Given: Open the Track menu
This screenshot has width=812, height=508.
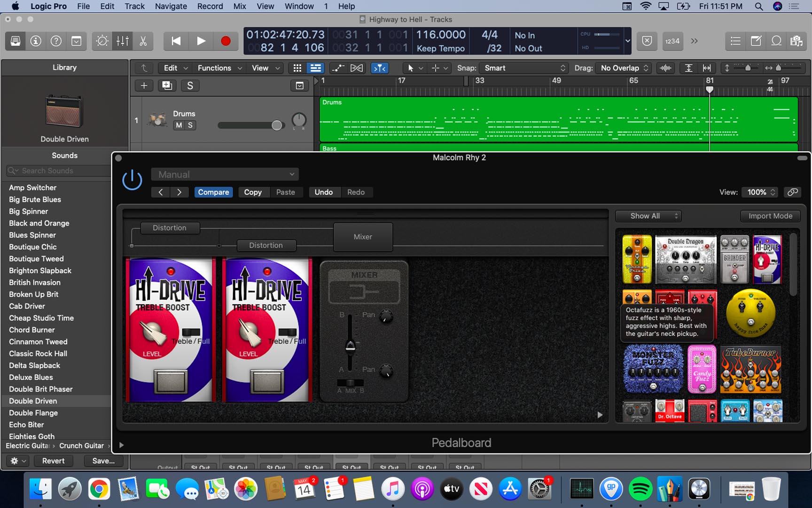Looking at the screenshot, I should [134, 6].
